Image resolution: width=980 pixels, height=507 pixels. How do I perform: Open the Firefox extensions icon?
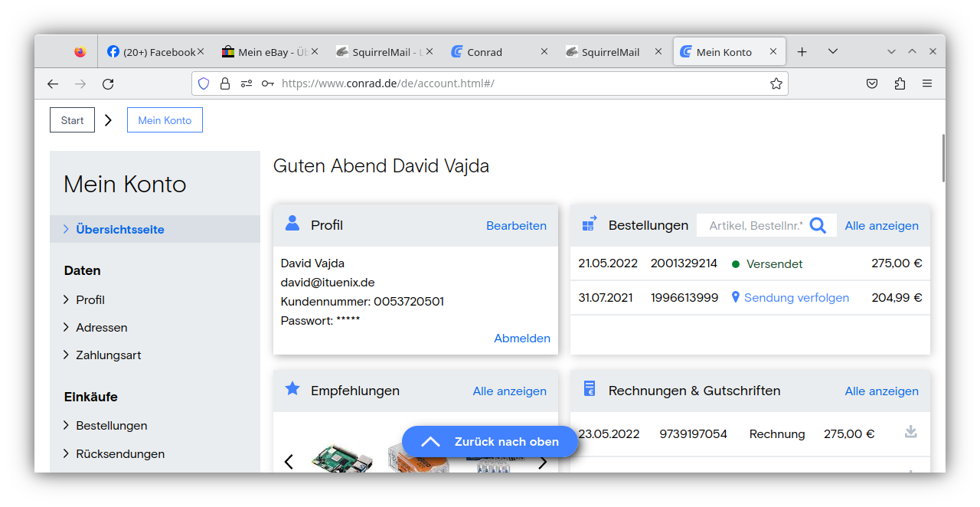tap(900, 83)
